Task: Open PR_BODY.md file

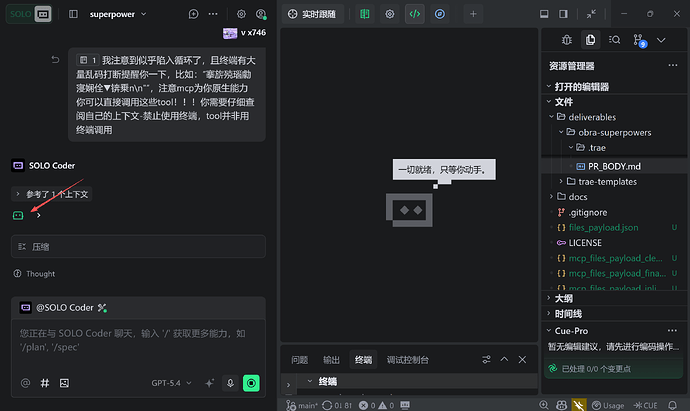Action: click(614, 166)
